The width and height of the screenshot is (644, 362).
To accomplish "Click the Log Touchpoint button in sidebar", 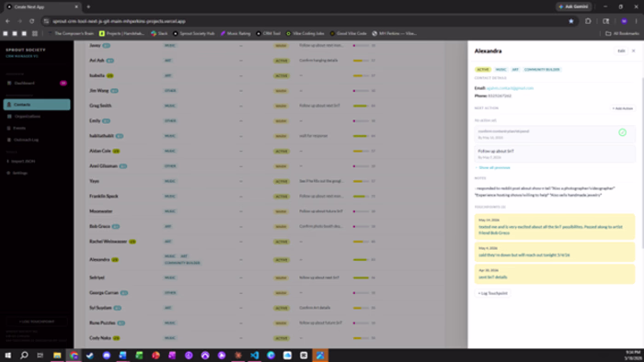I will 37,322.
